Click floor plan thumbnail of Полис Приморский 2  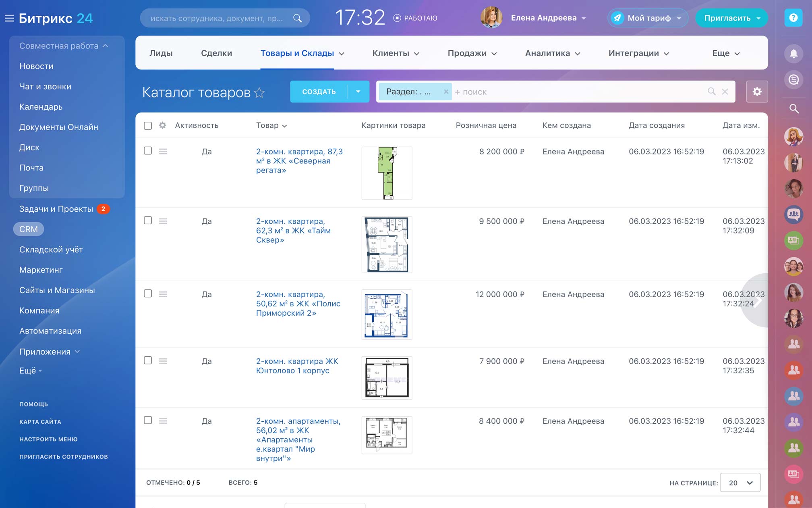point(386,314)
